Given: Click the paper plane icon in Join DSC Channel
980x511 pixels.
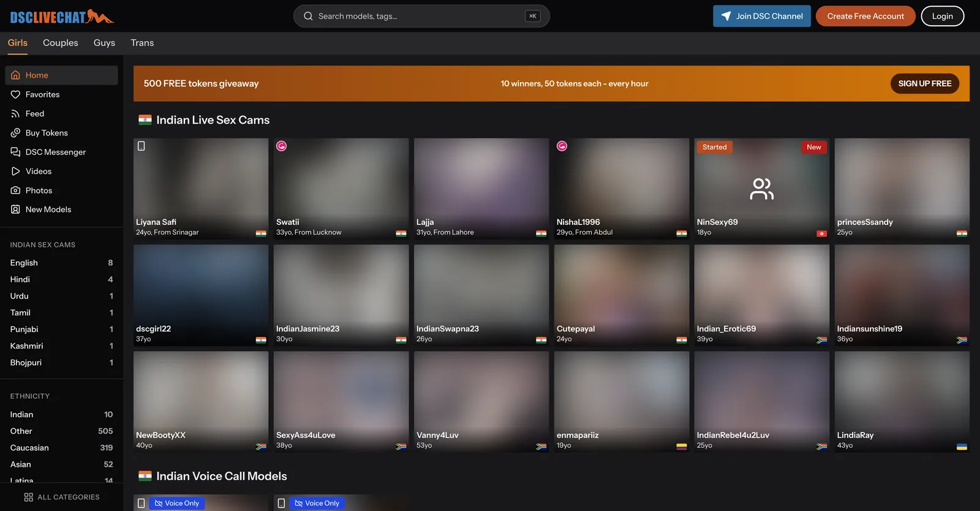Looking at the screenshot, I should click(x=726, y=16).
